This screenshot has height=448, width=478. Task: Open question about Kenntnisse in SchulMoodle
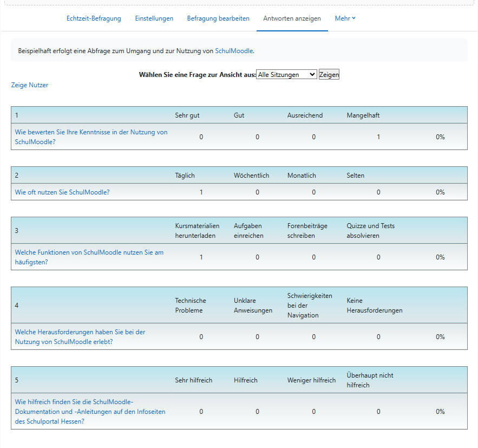(91, 137)
